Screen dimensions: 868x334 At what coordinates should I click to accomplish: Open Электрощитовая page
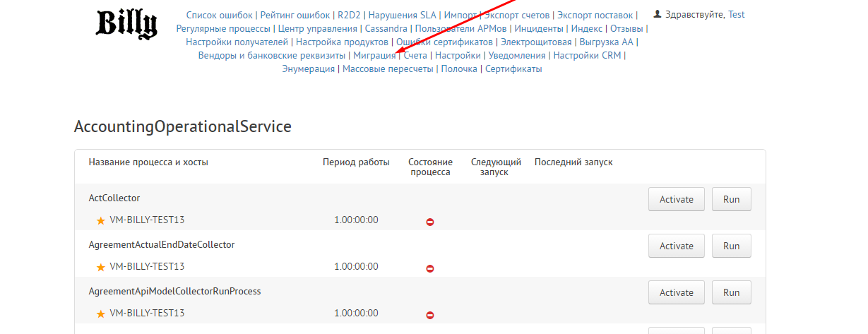click(x=536, y=42)
